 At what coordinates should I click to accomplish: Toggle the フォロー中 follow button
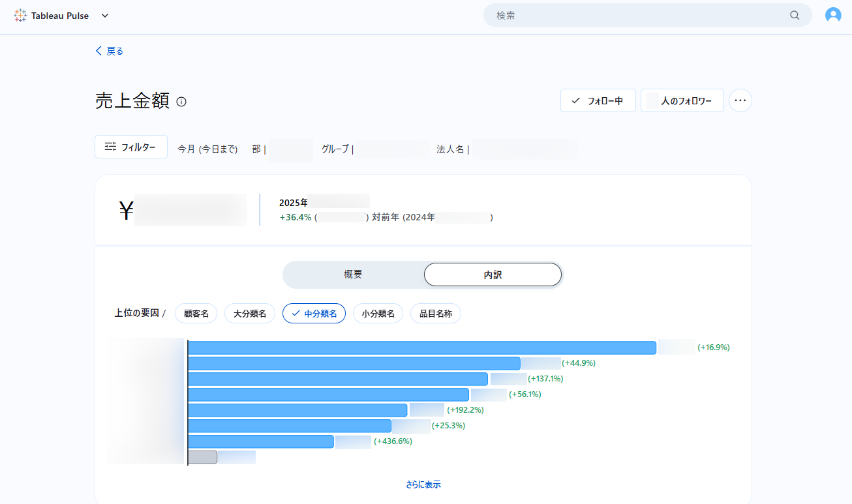(598, 101)
